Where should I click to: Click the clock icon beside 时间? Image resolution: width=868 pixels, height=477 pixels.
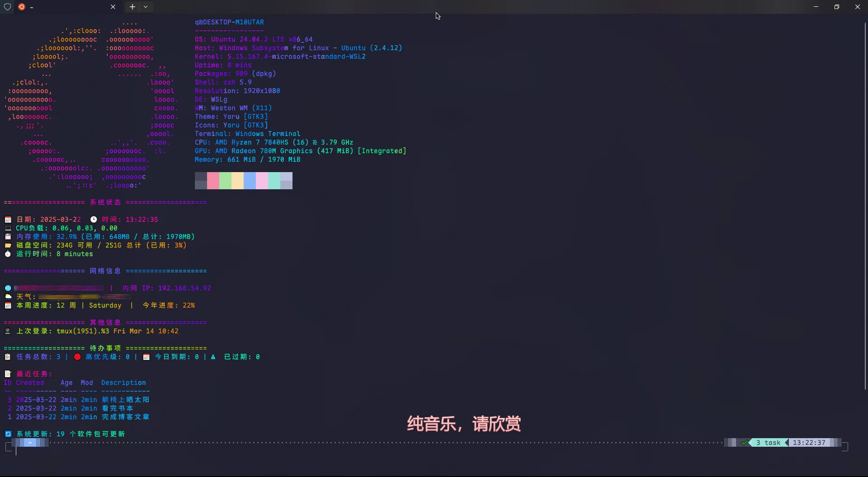[94, 220]
